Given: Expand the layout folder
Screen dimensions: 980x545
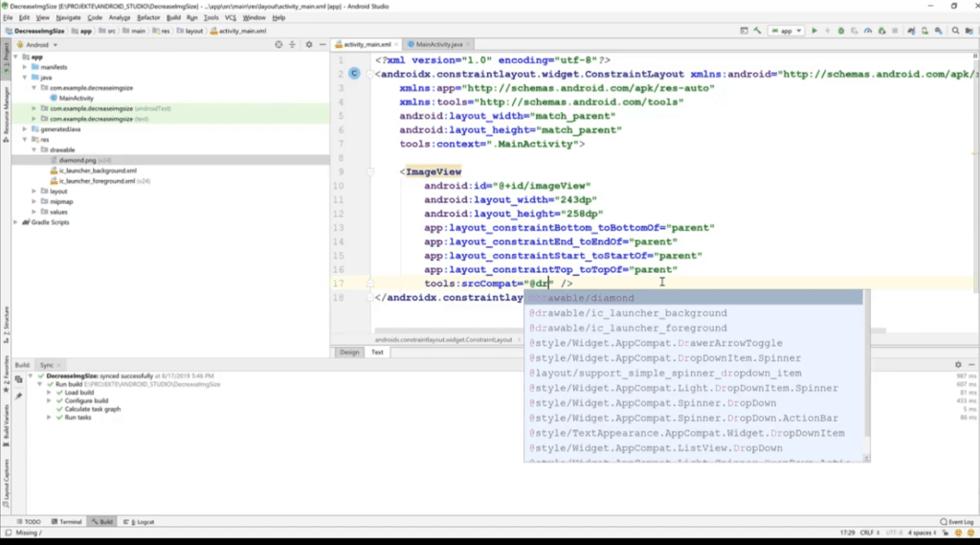Looking at the screenshot, I should pyautogui.click(x=34, y=192).
